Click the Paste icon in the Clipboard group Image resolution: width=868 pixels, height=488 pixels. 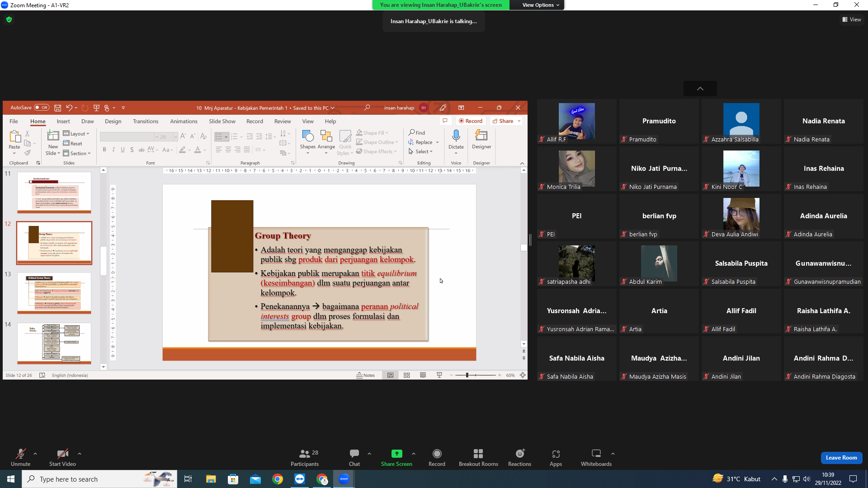(x=14, y=137)
